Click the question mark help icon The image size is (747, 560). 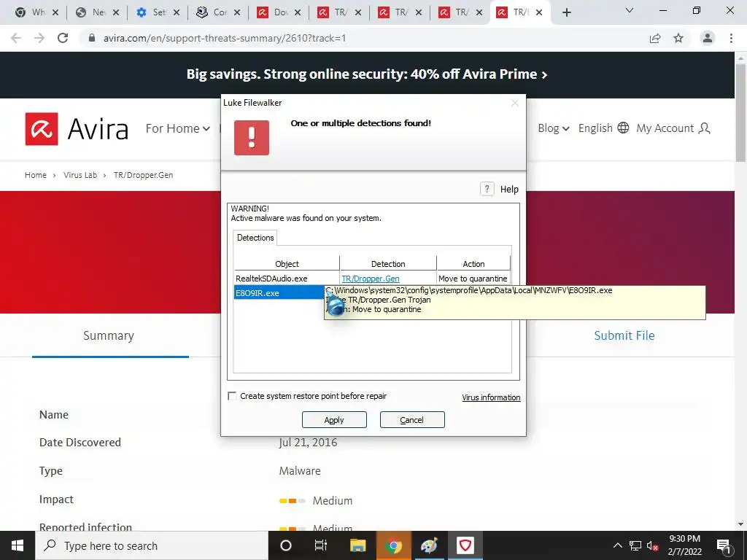tap(487, 189)
